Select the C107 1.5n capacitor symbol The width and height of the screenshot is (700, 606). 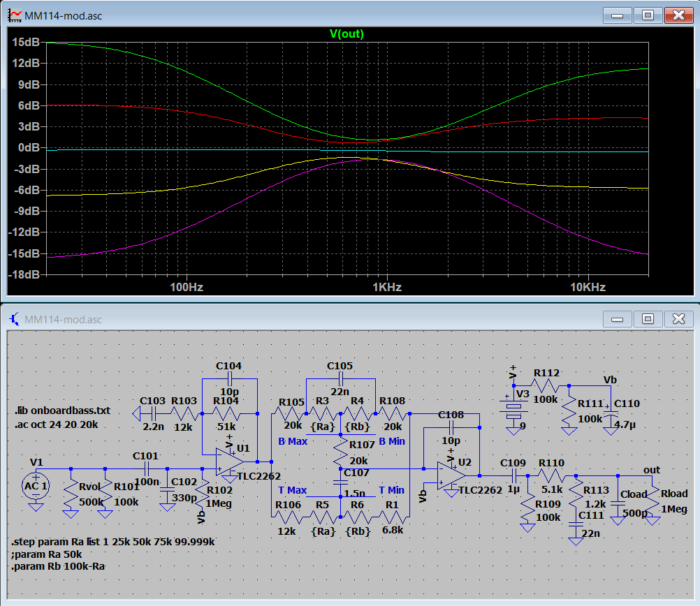341,483
